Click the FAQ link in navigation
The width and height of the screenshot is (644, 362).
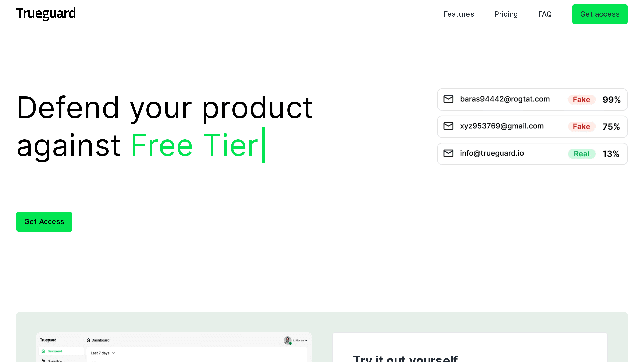coord(545,14)
